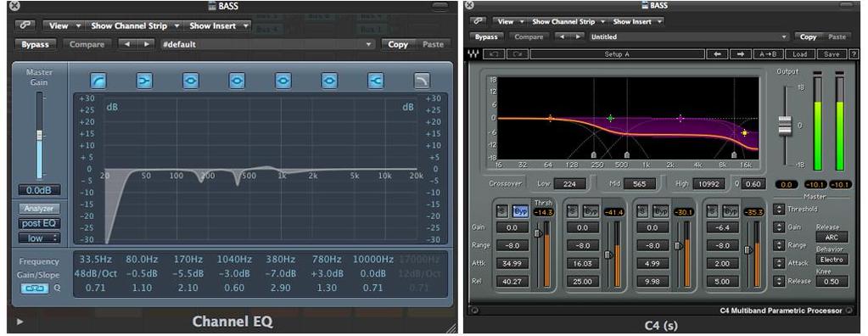Toggle the 380Hz parametric band icon

(x=283, y=81)
